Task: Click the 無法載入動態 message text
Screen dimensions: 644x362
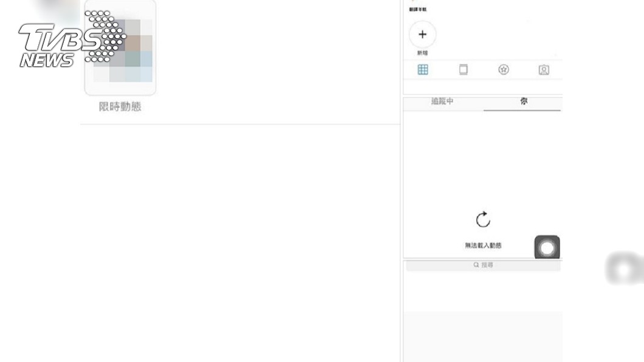Action: pos(483,245)
